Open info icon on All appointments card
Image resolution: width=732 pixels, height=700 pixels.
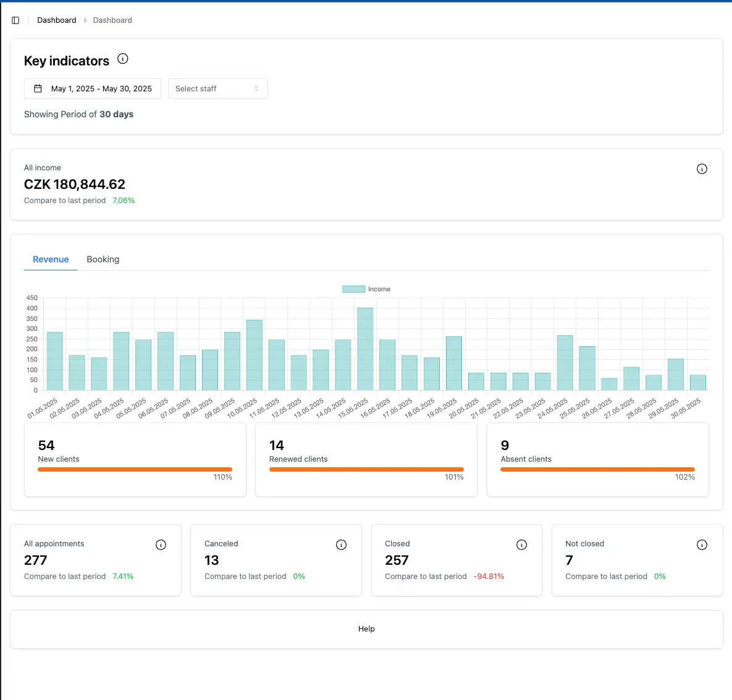click(161, 544)
